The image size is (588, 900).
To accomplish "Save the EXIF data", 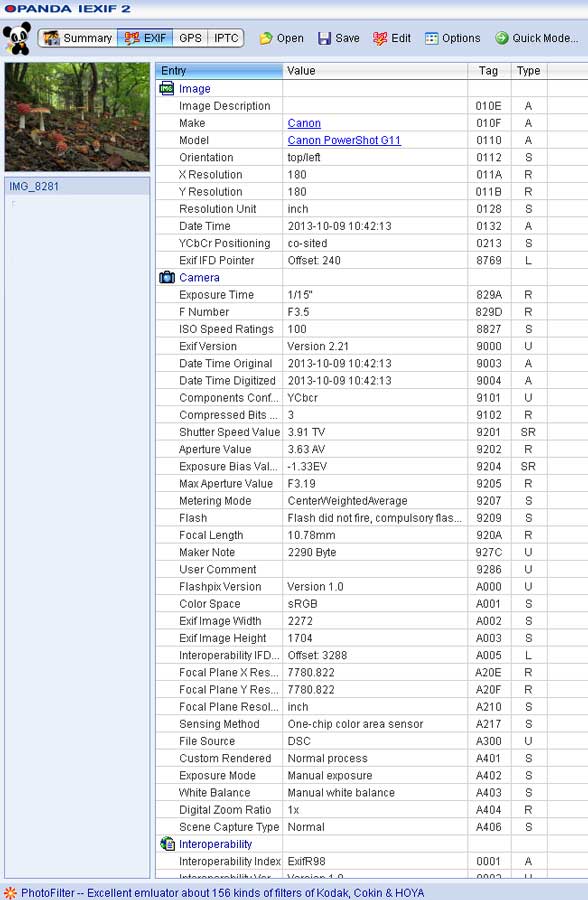I will point(339,38).
